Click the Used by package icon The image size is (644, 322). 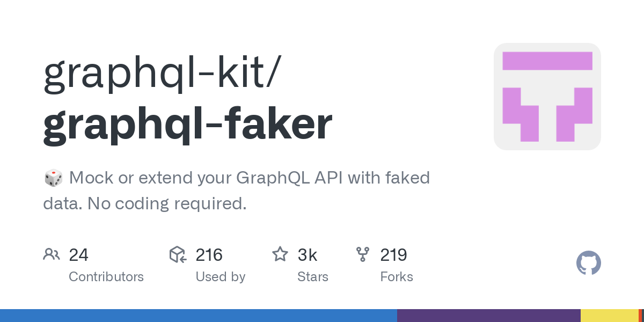pos(178,254)
